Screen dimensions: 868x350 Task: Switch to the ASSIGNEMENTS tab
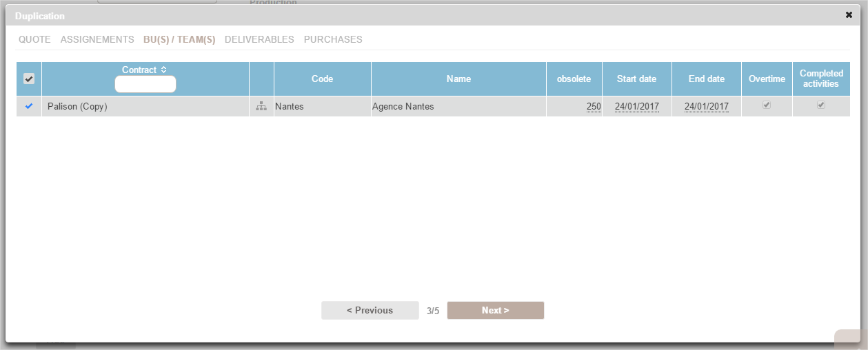coord(97,40)
